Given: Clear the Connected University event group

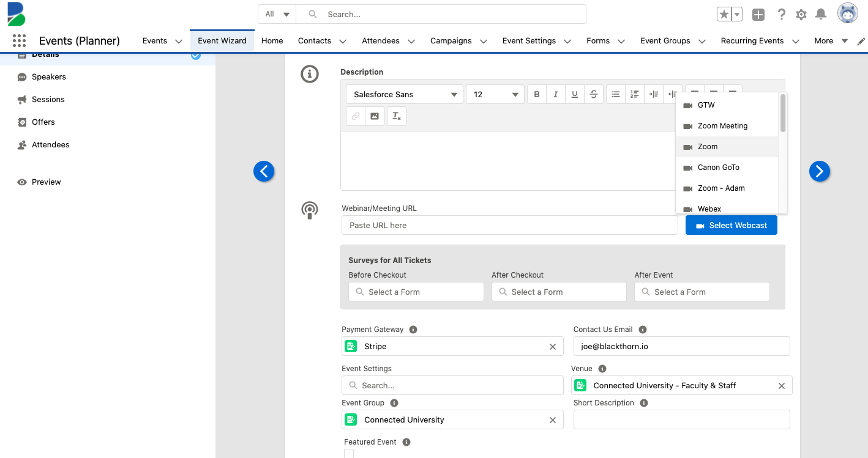Looking at the screenshot, I should [553, 420].
